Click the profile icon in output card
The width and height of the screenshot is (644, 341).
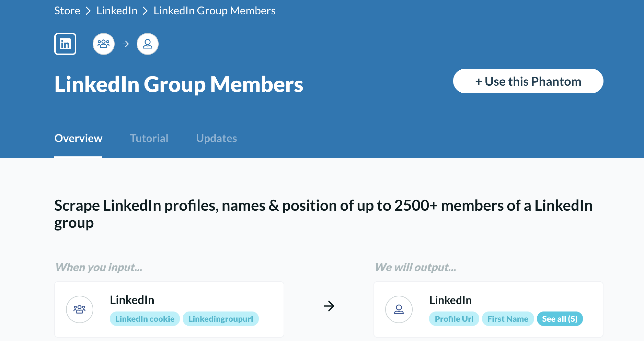[x=399, y=309]
